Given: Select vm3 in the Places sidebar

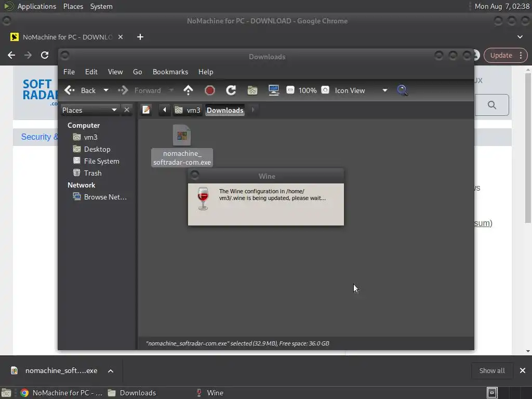Looking at the screenshot, I should (x=90, y=137).
